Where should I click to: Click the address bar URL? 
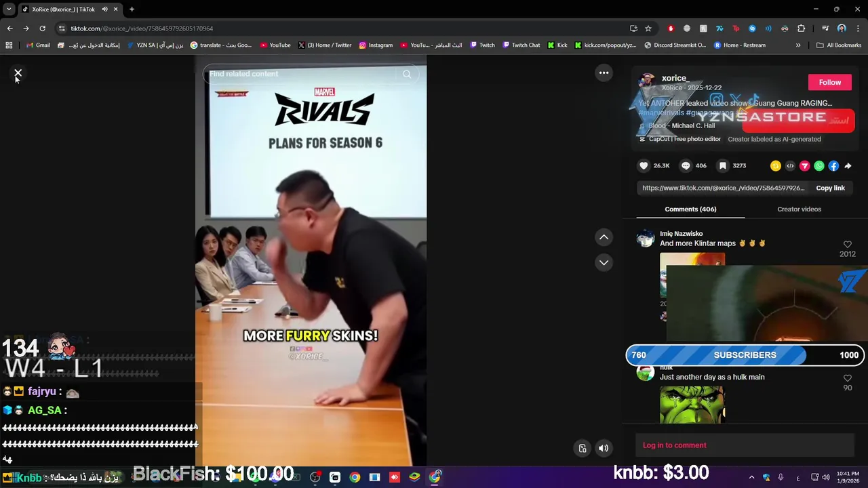point(142,28)
